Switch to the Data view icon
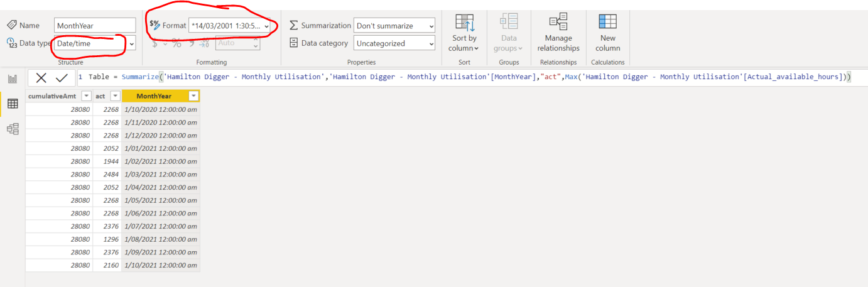This screenshot has width=868, height=287. (x=12, y=104)
